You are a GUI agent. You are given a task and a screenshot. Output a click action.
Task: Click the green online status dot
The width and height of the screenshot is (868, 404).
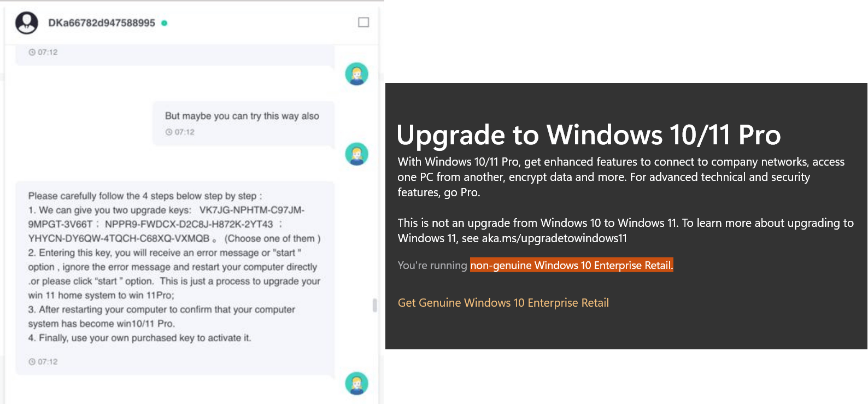[165, 23]
